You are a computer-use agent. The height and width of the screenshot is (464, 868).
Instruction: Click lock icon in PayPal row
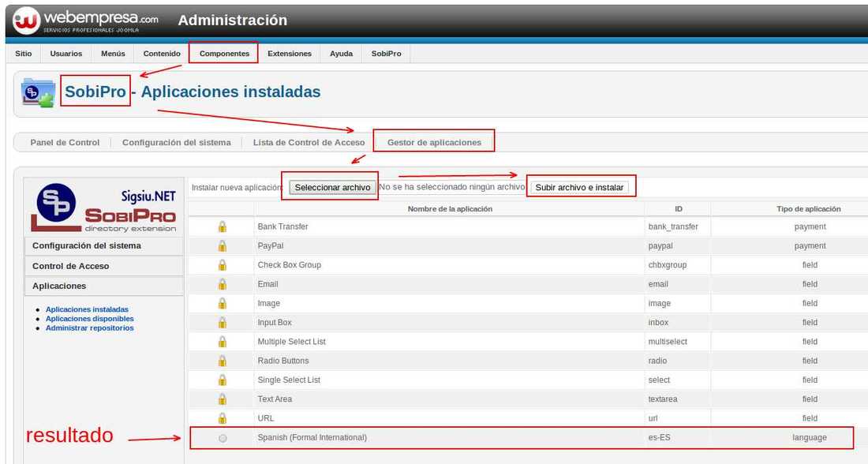click(x=222, y=246)
